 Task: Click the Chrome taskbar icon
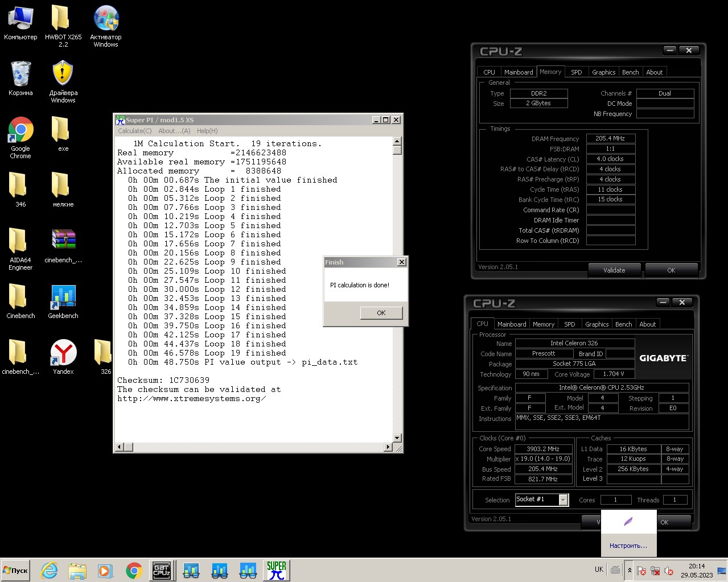134,571
